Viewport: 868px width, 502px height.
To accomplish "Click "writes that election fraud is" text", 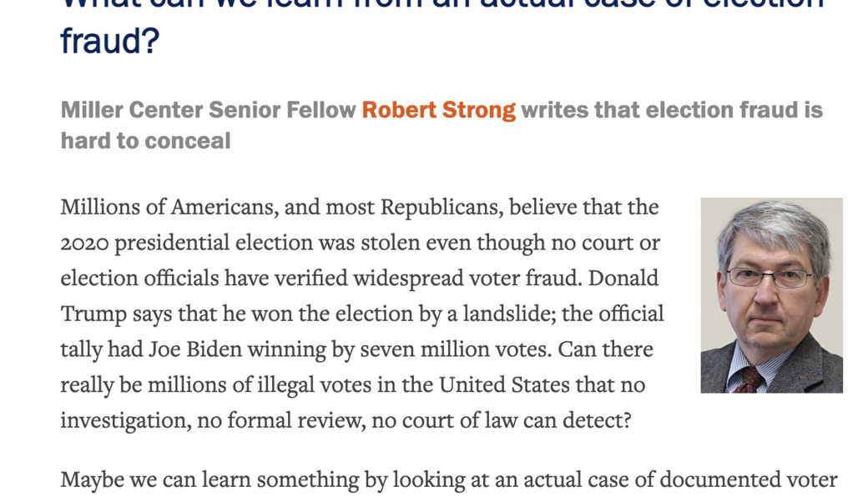I will (671, 110).
